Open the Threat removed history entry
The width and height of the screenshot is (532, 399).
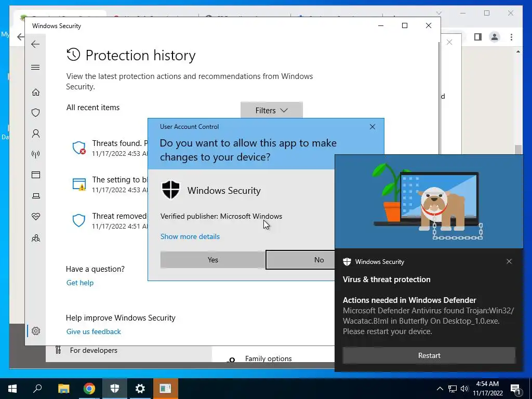click(x=110, y=220)
